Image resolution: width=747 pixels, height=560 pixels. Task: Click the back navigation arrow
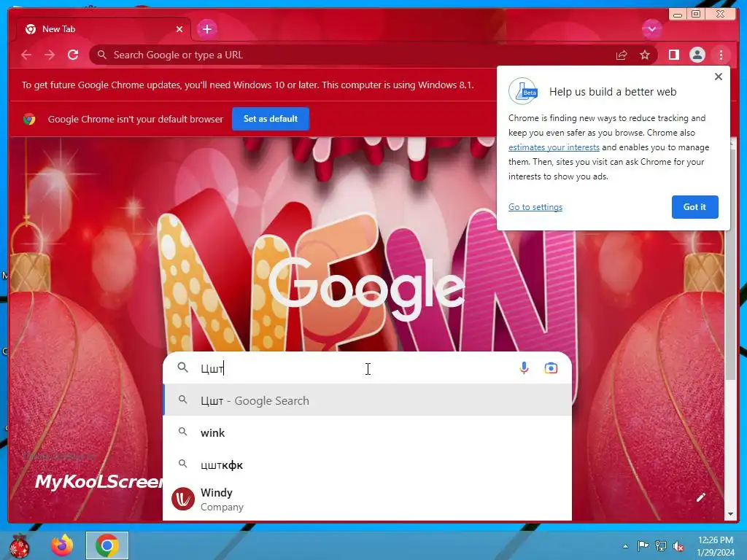[26, 55]
